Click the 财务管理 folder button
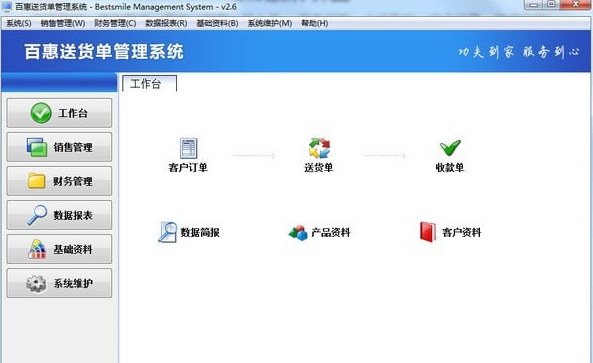Viewport: 593px width, 363px height. pos(59,181)
